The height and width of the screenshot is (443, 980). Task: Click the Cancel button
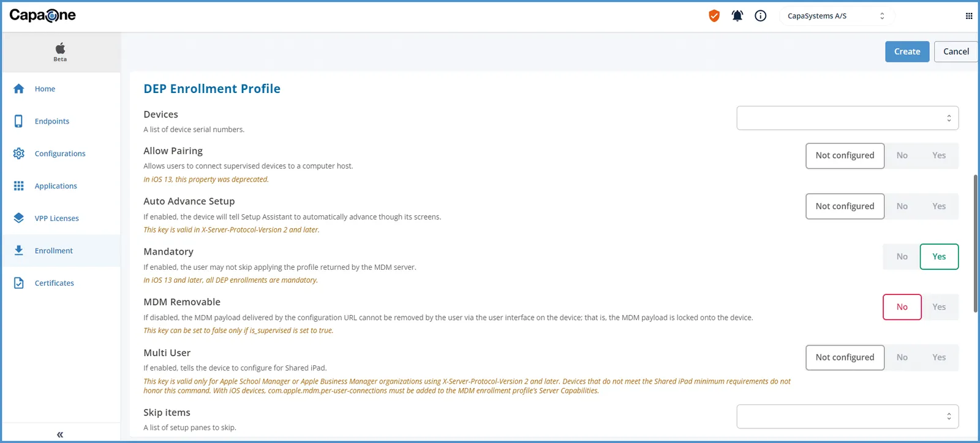click(956, 51)
